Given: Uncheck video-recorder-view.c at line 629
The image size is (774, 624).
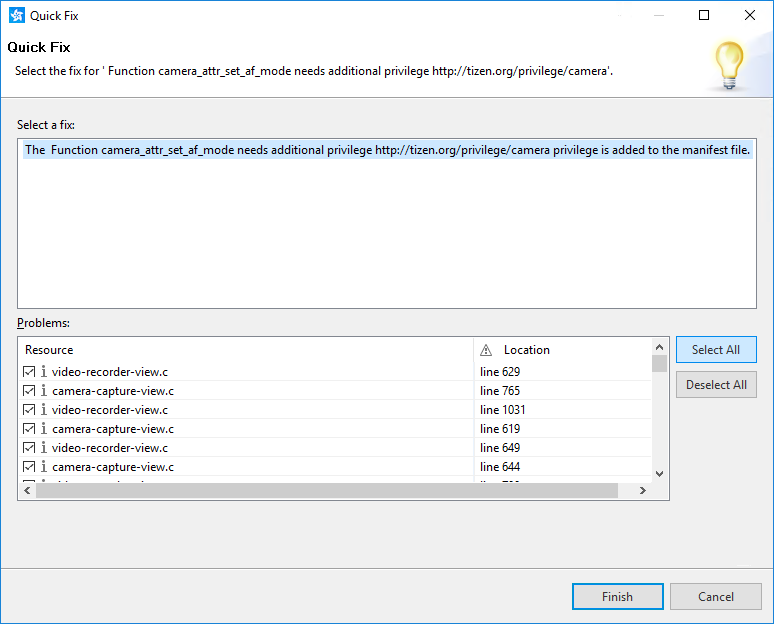Looking at the screenshot, I should coord(29,372).
